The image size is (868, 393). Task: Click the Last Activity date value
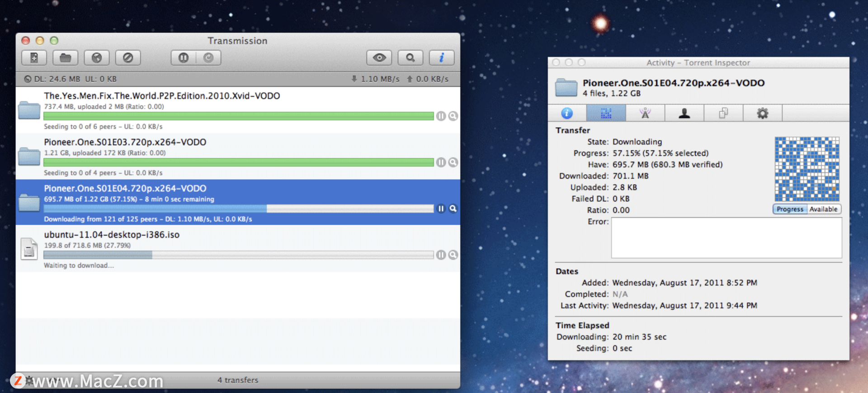(685, 306)
